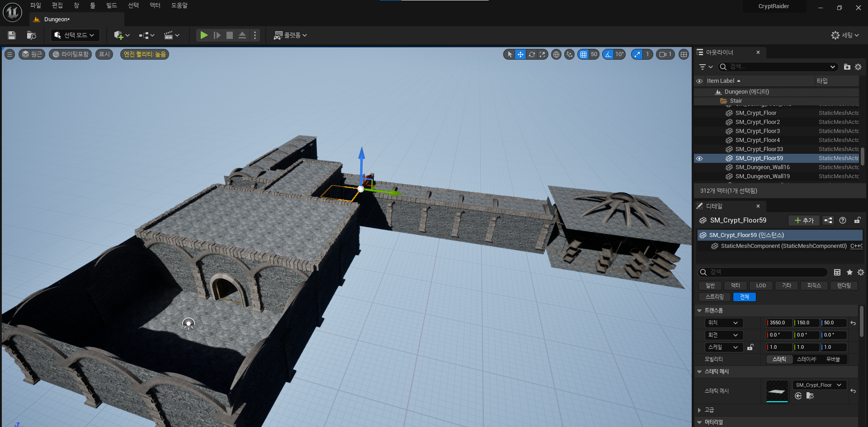Open the Selection Mode dropdown
Viewport: 868px width, 427px height.
click(75, 35)
